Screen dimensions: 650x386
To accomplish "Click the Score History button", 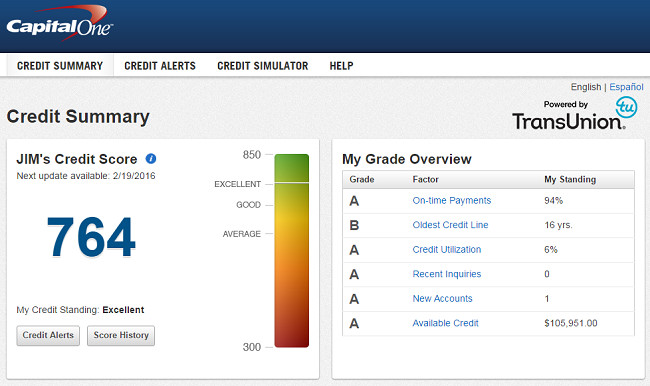I will point(121,335).
